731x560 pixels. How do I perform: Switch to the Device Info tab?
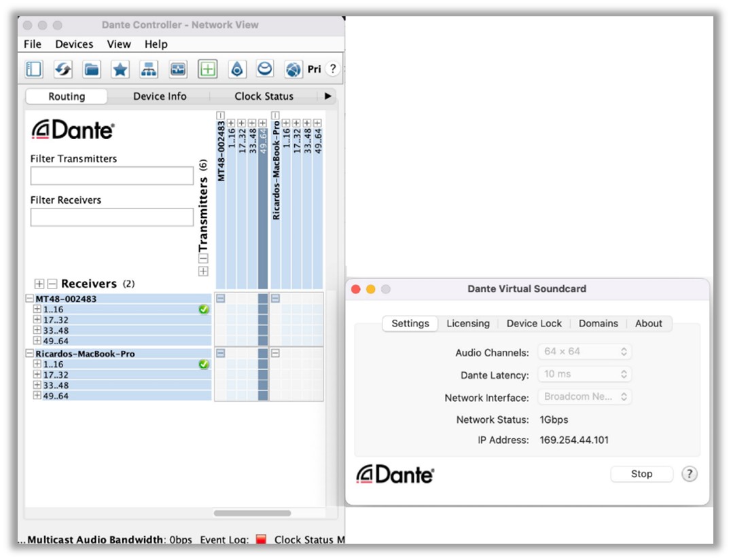click(x=160, y=96)
